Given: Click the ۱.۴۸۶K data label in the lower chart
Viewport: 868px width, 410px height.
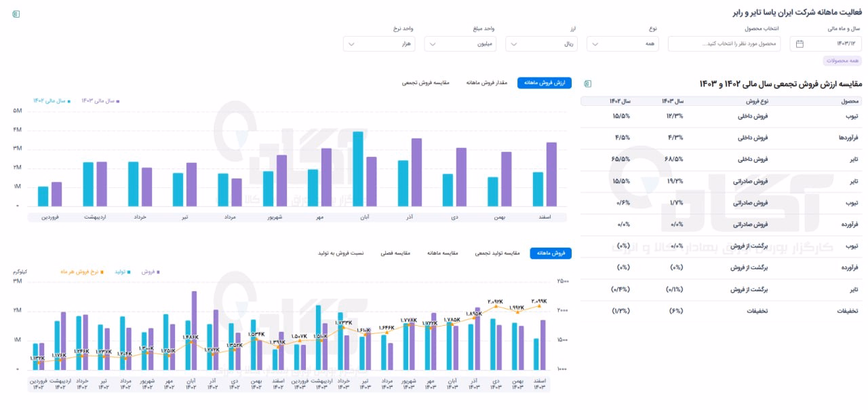Looking at the screenshot, I should [191, 337].
